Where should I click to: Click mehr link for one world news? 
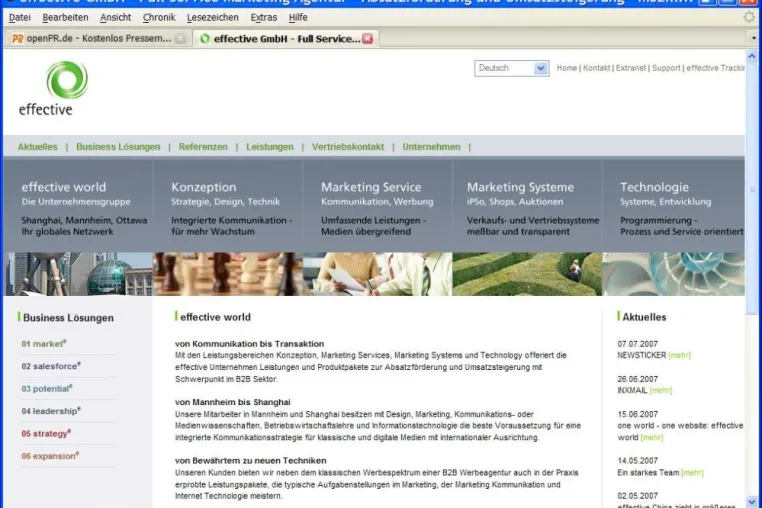(652, 438)
